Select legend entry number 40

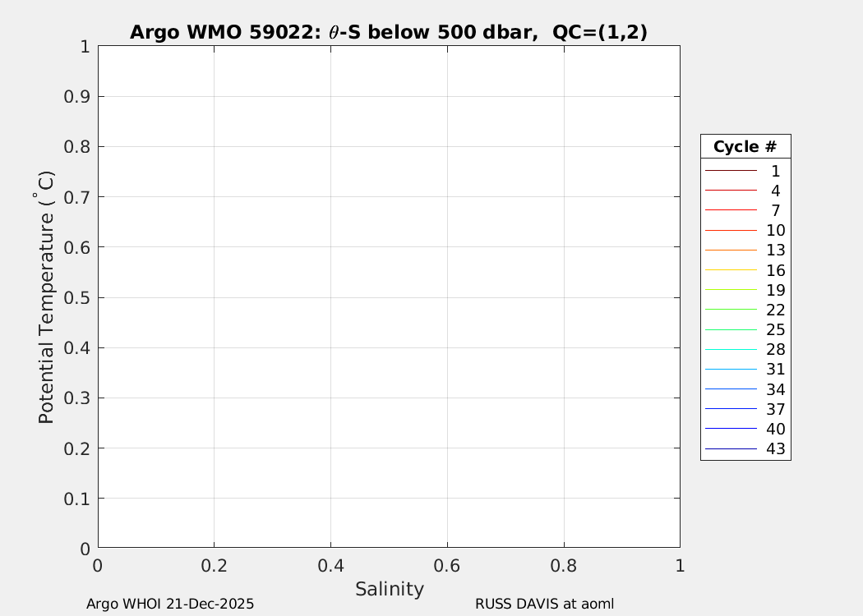click(775, 429)
